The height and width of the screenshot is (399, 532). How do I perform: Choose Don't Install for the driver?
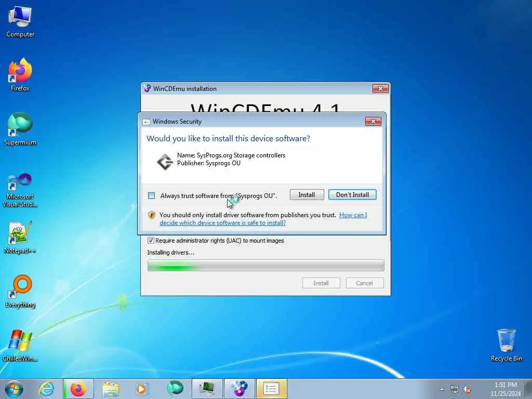pyautogui.click(x=352, y=195)
